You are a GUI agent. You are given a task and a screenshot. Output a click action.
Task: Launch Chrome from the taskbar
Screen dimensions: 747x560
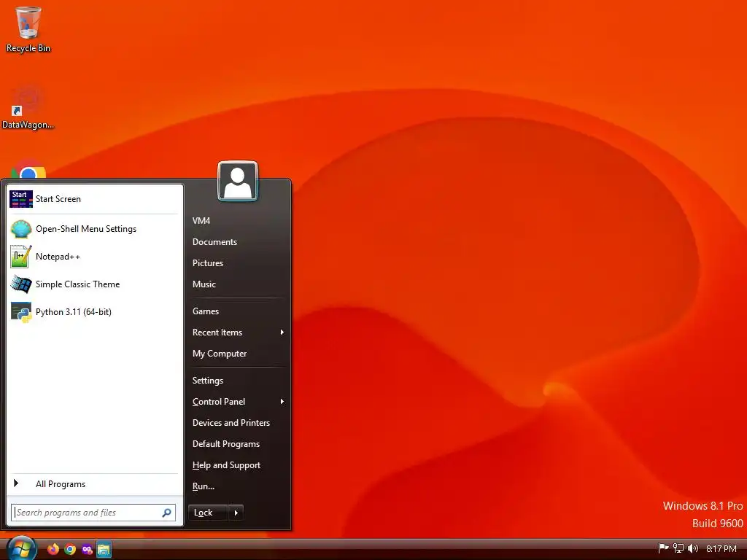point(70,549)
